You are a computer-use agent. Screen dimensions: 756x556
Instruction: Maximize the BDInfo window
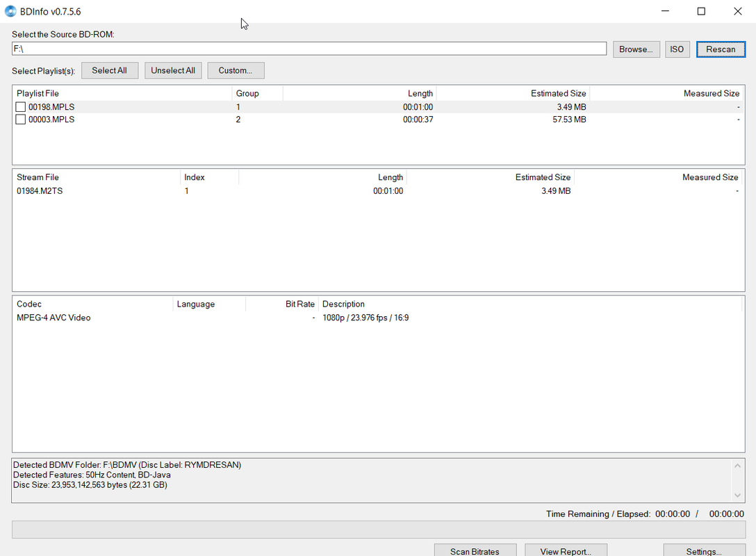point(702,11)
